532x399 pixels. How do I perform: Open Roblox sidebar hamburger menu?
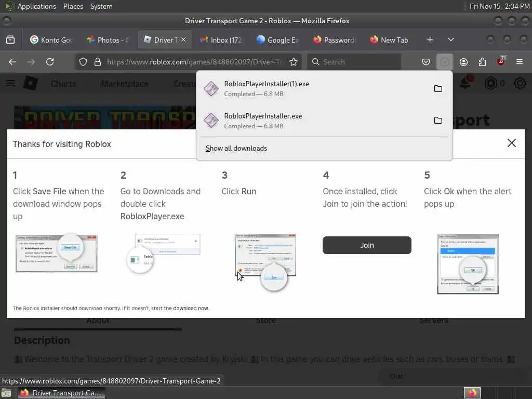pos(10,83)
